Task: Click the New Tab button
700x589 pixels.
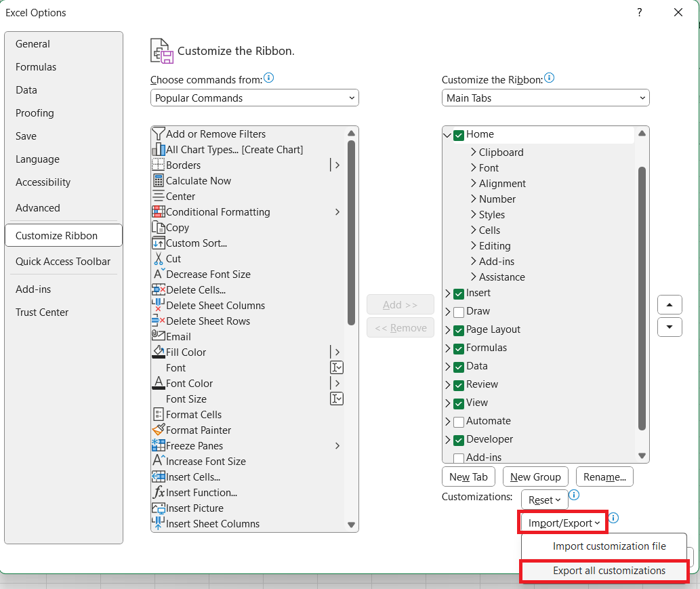Action: point(468,477)
